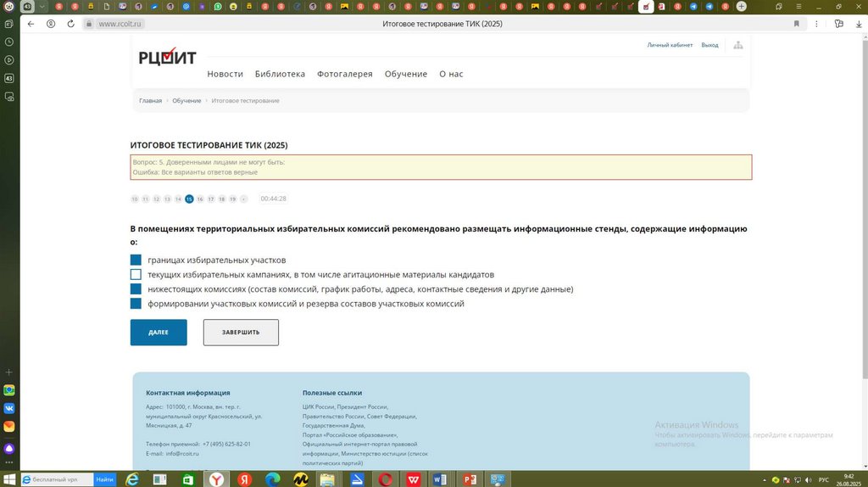Select the highlighted question 15 pager bubble
This screenshot has height=487, width=868.
(189, 199)
